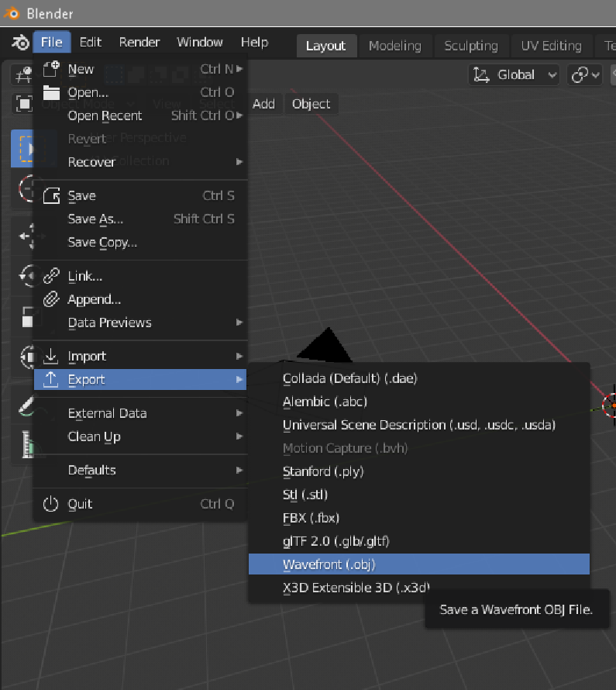Expand the pivot point dropdown arrow
The height and width of the screenshot is (690, 616).
[596, 75]
